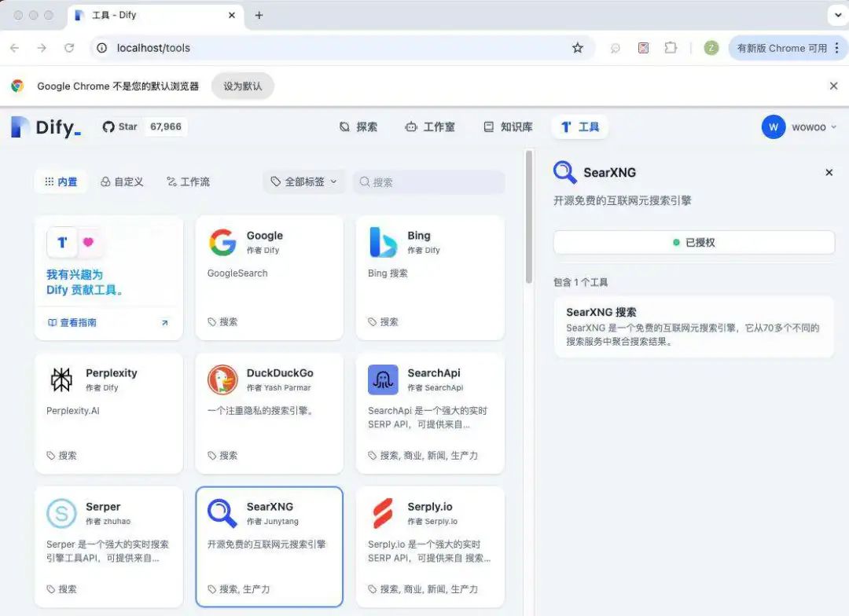Click the SearXNG panel header icon
849x616 pixels.
[564, 173]
